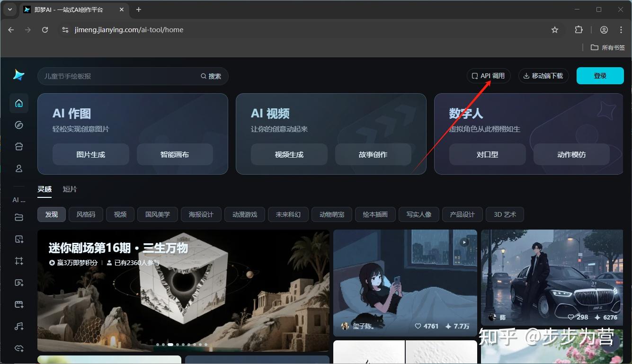Open the API 调用 button
Image resolution: width=632 pixels, height=364 pixels.
point(489,76)
